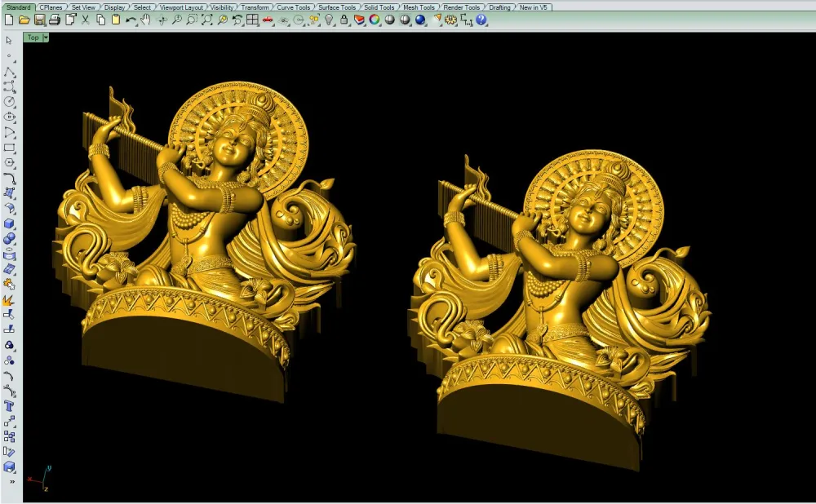Click the Zoom Extents icon
This screenshot has height=504, width=816.
(207, 20)
